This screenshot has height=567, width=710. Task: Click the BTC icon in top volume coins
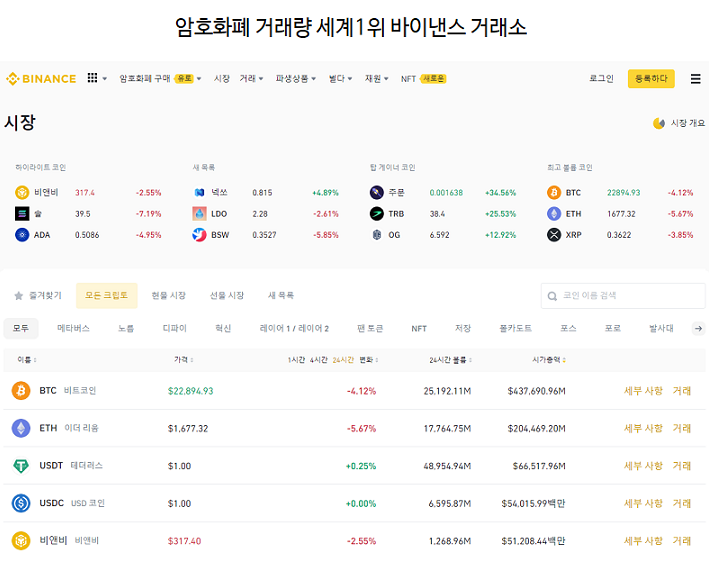[554, 192]
